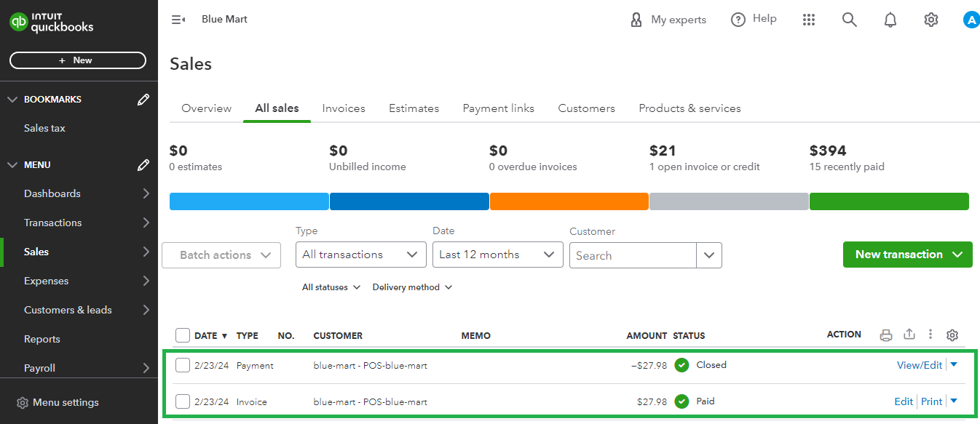Open the Products & services tab

pyautogui.click(x=689, y=108)
